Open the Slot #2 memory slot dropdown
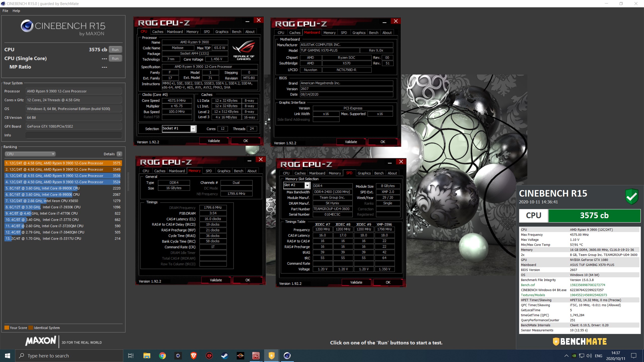 pos(297,185)
